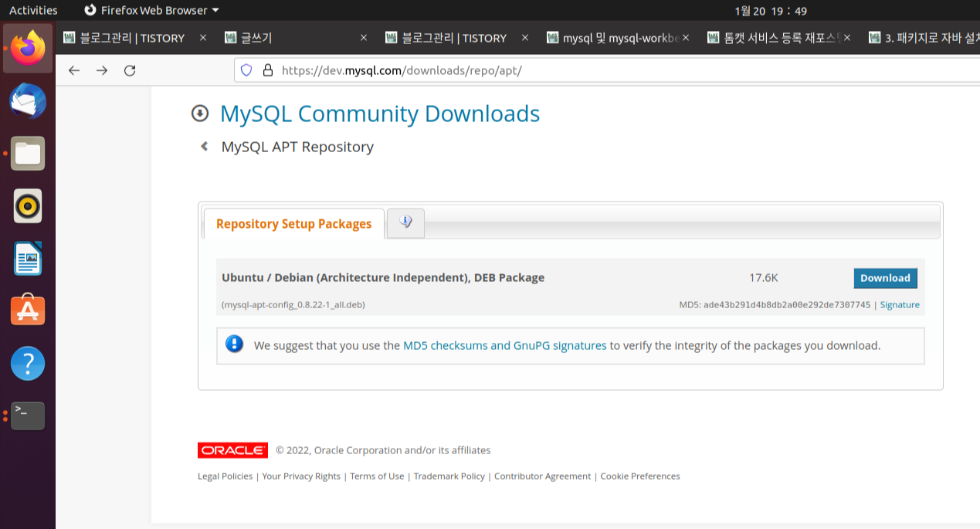Open the Terms of Use link
The image size is (980, 529).
377,476
